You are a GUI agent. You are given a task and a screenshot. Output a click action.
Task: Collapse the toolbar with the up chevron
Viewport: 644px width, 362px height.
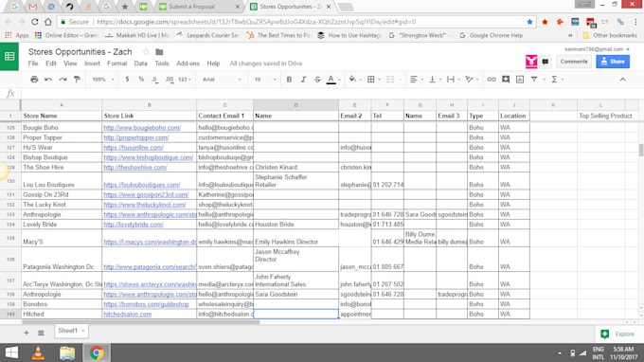[622, 80]
